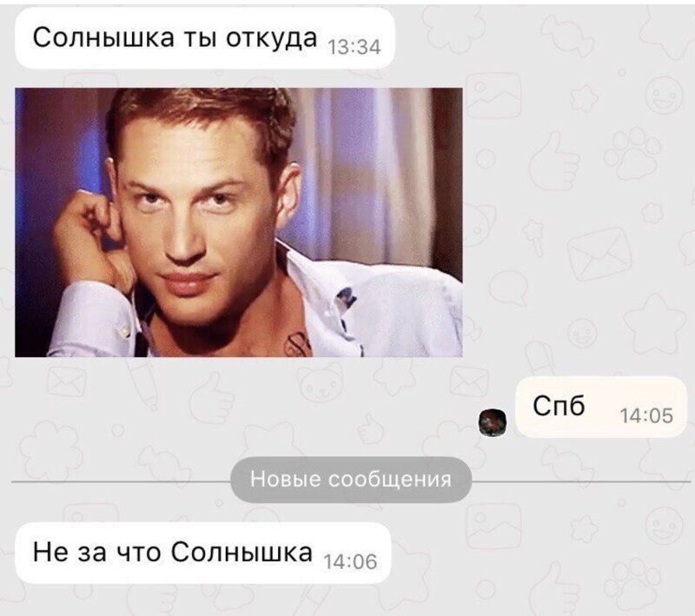
Task: Click the cat face doodle below the photo
Action: pyautogui.click(x=321, y=382)
